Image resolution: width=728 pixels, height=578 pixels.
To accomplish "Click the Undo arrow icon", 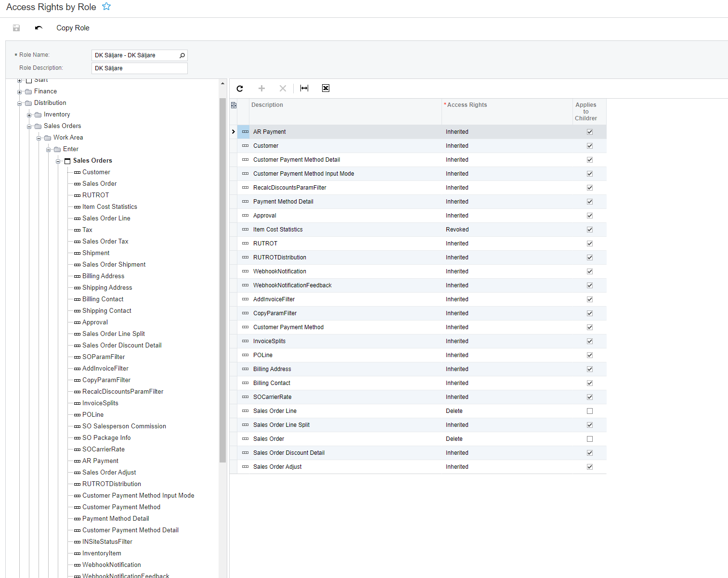I will coord(39,28).
